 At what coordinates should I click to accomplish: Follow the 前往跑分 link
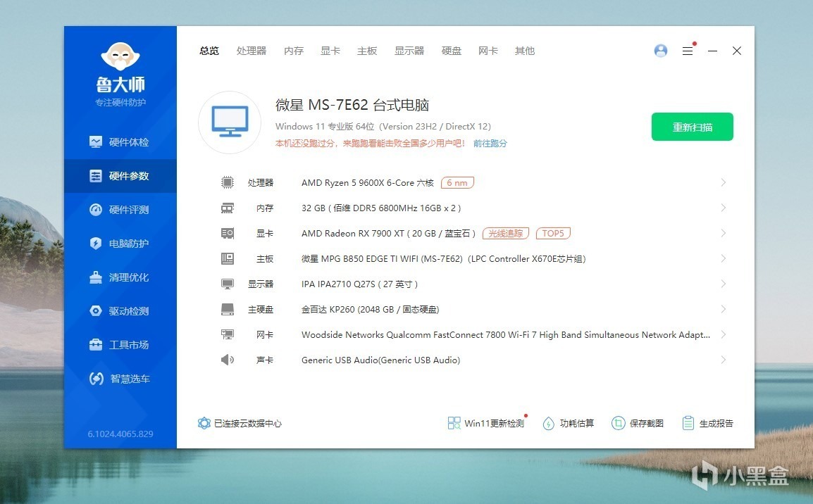[490, 144]
